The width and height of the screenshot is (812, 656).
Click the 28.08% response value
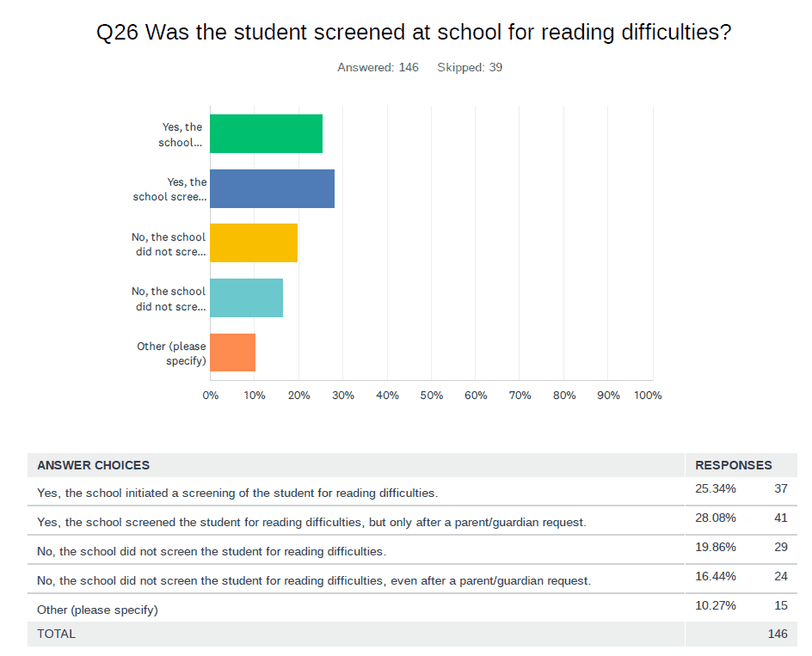click(715, 518)
